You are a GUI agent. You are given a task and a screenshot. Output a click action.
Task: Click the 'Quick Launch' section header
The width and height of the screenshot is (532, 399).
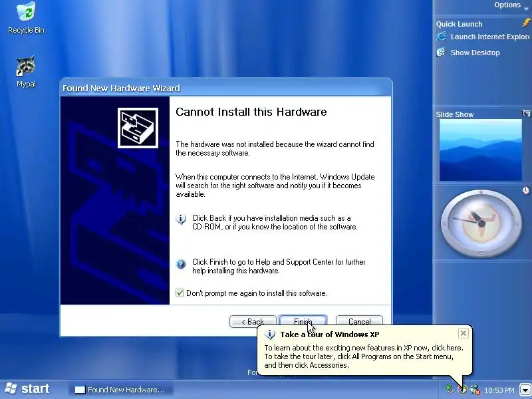(x=459, y=24)
